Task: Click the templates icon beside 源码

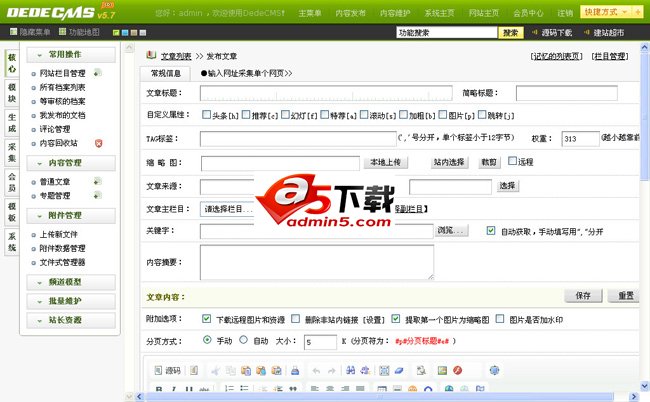Action: 194,370
